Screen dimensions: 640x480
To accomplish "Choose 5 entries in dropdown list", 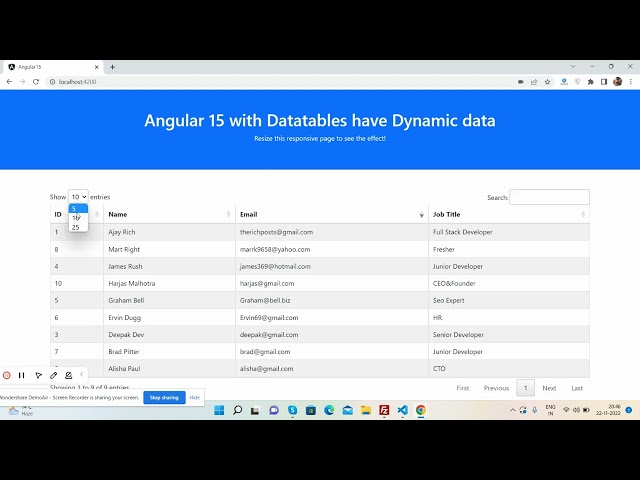I will click(x=78, y=209).
